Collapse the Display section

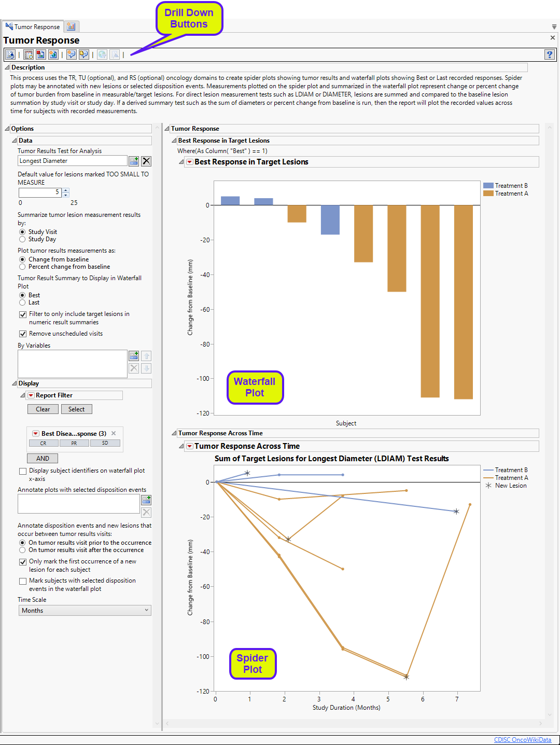point(15,383)
